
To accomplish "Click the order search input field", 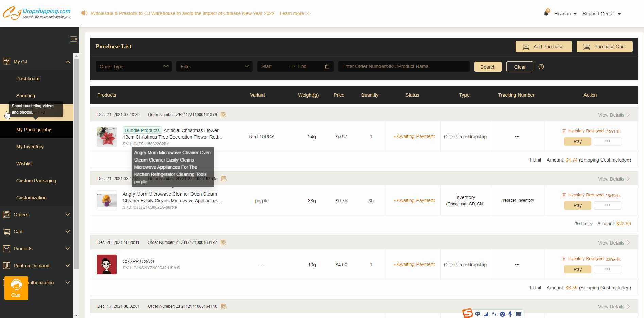I will click(404, 67).
